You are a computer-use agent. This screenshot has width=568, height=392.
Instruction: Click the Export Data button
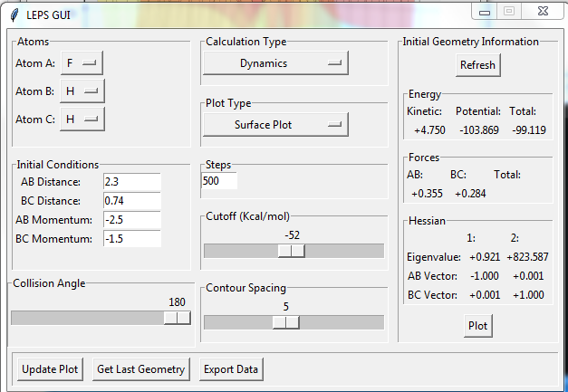coord(231,368)
